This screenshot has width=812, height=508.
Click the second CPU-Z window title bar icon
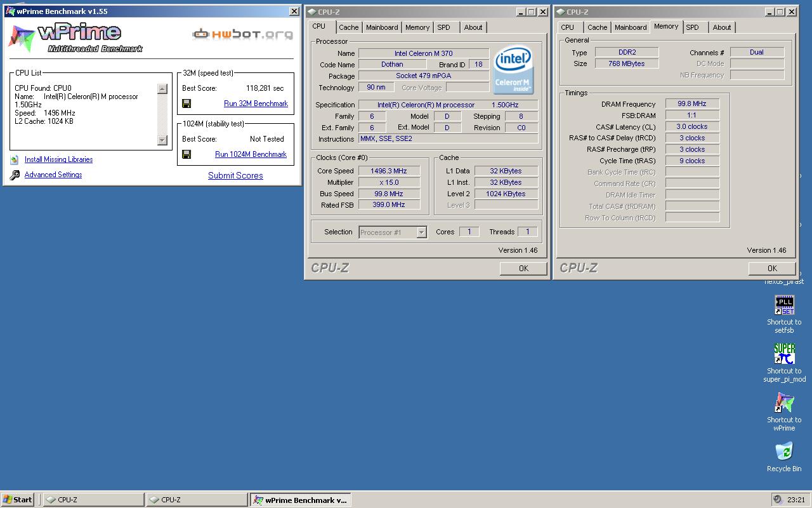(x=560, y=11)
